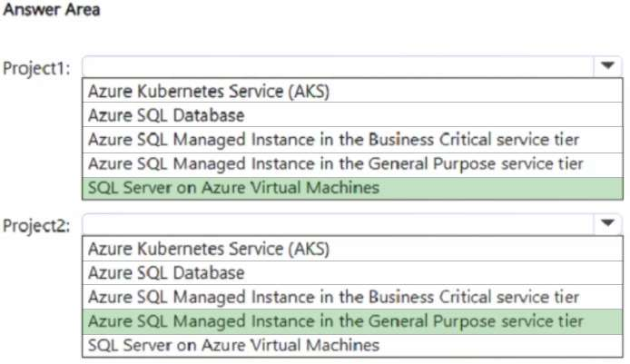Open the Project1 combo box field
The width and height of the screenshot is (630, 364).
pyautogui.click(x=336, y=67)
